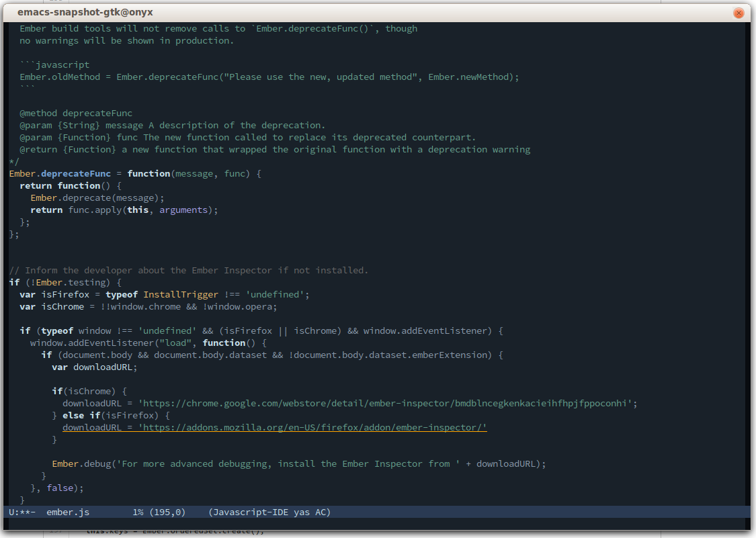Click the '// Inform the developer' comment
756x538 pixels.
click(189, 271)
